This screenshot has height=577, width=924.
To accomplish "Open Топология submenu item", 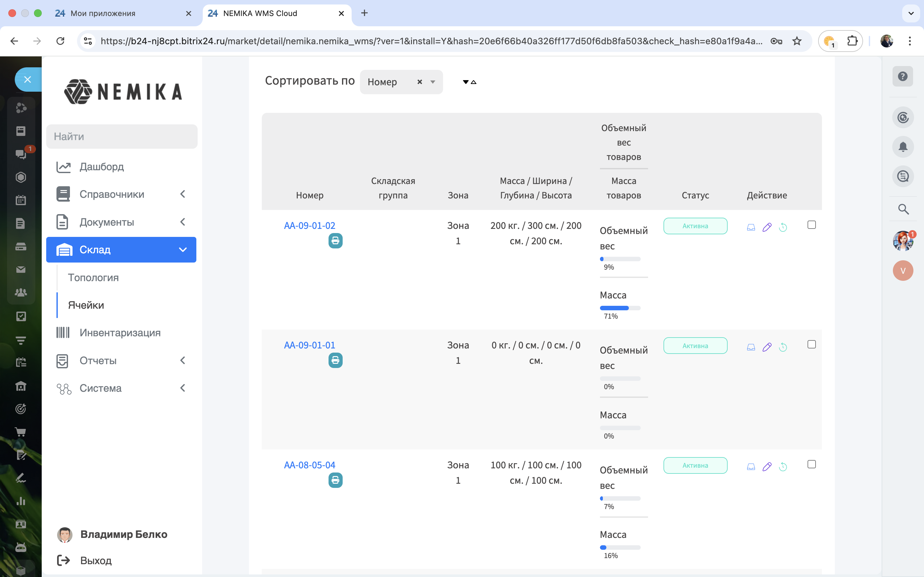I will (93, 277).
